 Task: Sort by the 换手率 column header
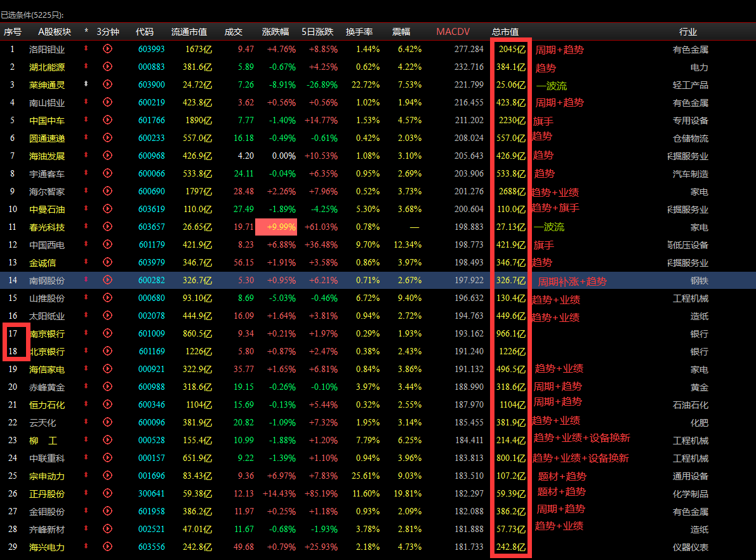coord(359,32)
